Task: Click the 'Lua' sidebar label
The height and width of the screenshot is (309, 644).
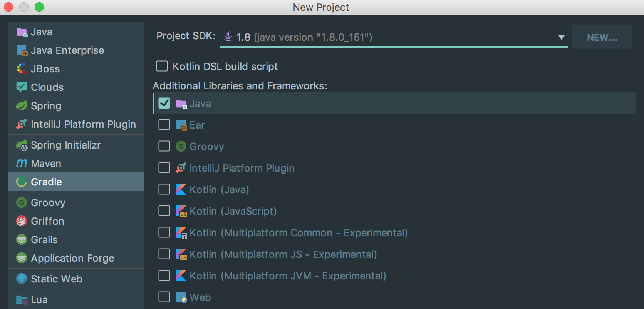Action: (x=39, y=300)
